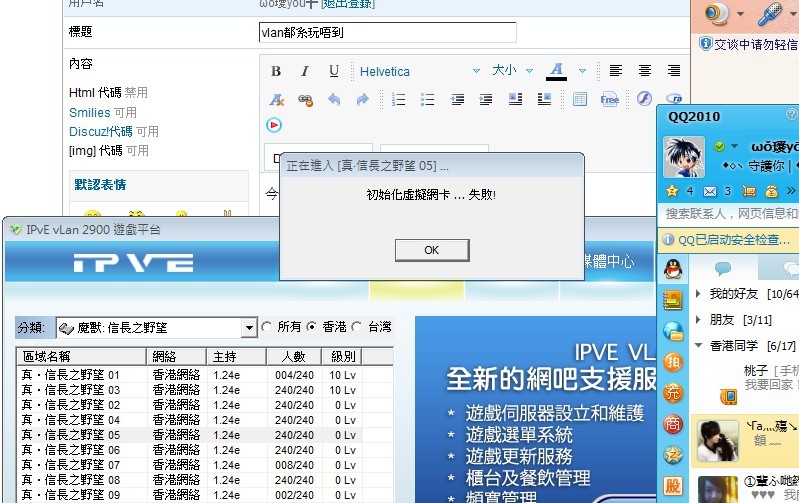Float image right with text wrap
Viewport: 799px width, 503px height.
tap(544, 99)
